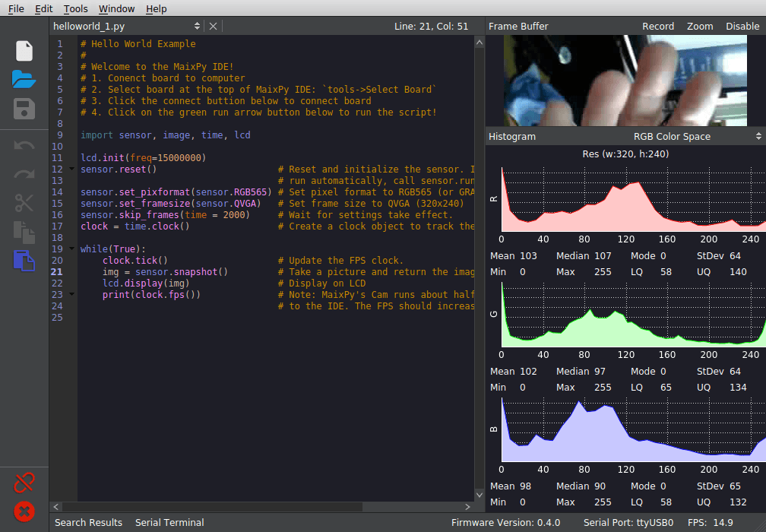This screenshot has width=766, height=532.
Task: Collapse the while loop fold at line 19
Action: click(71, 249)
